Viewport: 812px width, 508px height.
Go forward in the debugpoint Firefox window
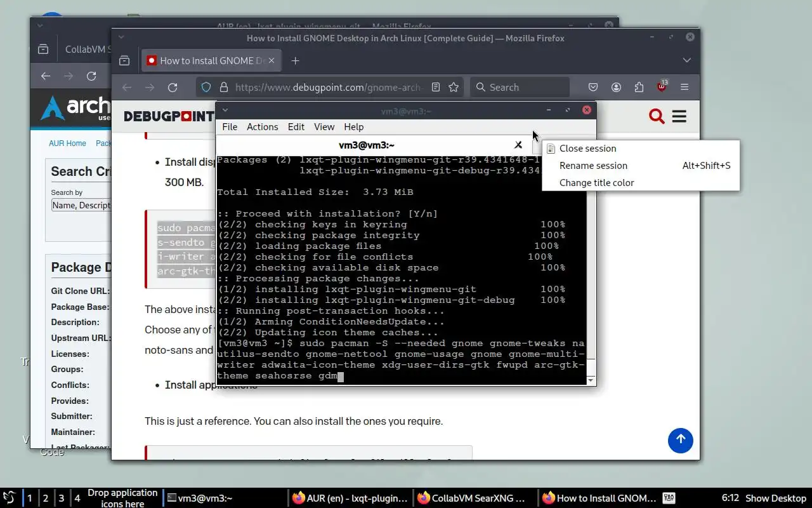pyautogui.click(x=150, y=87)
